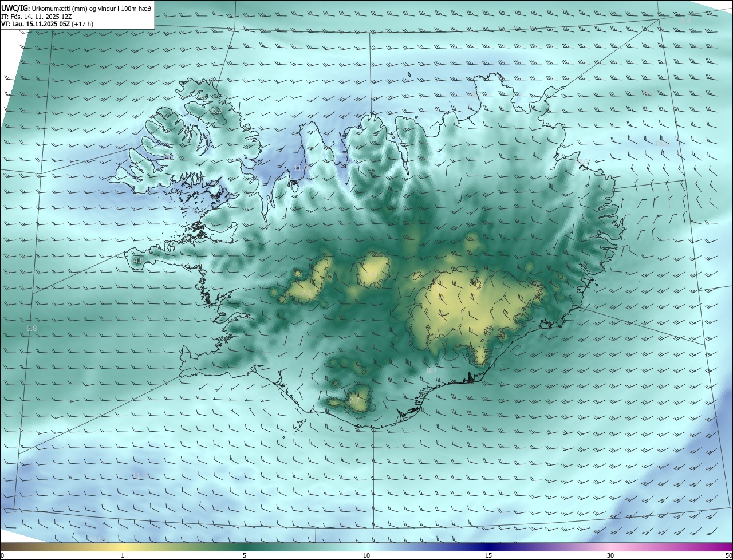Click the 30 tick label on the color scale
The height and width of the screenshot is (560, 733).
pyautogui.click(x=610, y=556)
